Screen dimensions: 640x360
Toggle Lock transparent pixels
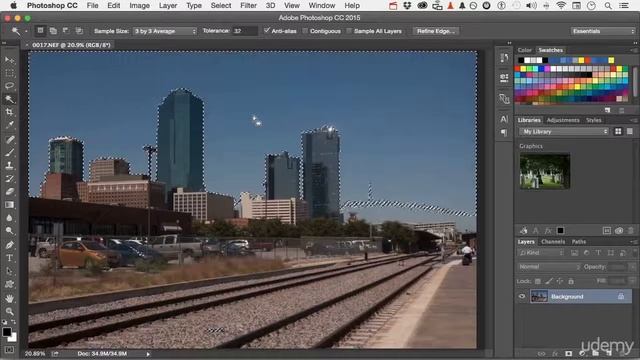click(538, 281)
